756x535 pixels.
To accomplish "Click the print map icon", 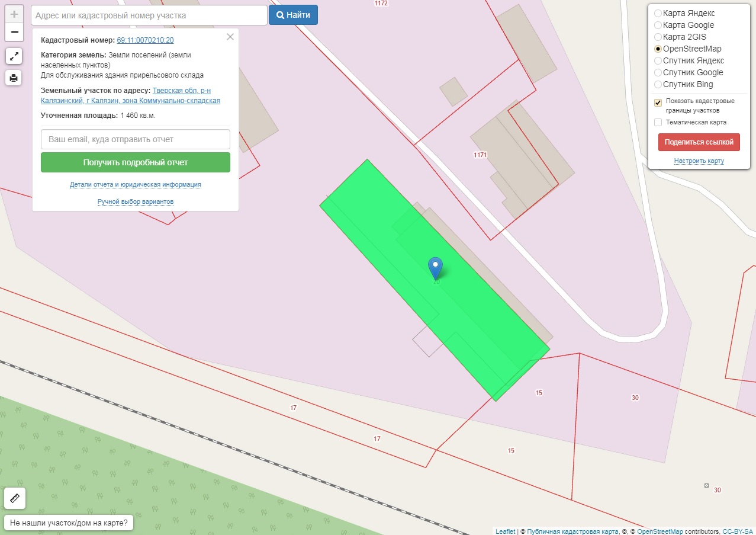I will coord(14,78).
